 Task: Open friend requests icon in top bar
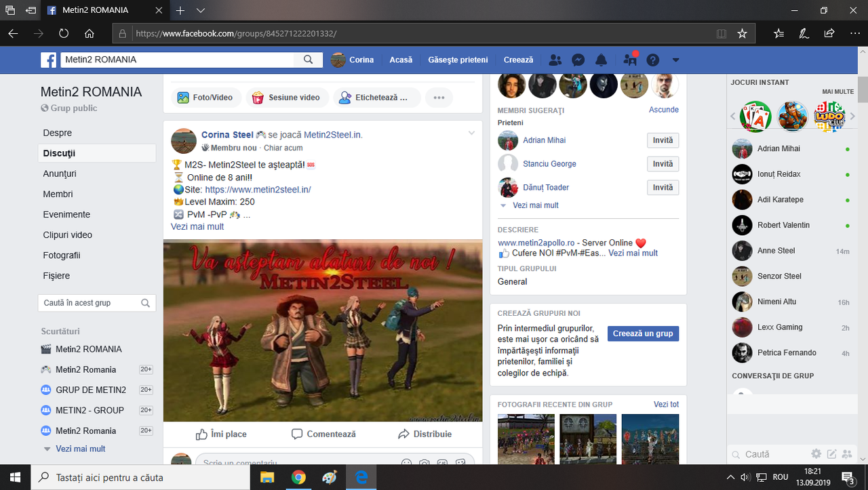[555, 60]
